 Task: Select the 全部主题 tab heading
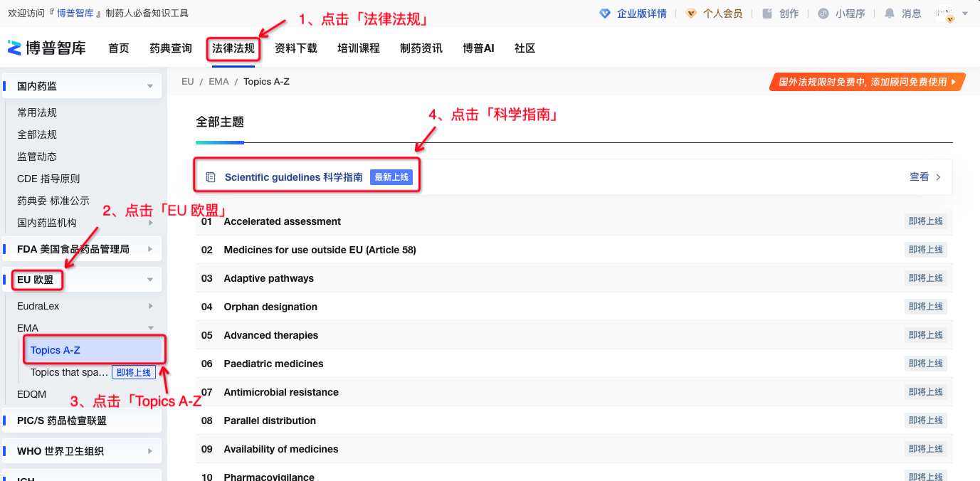click(x=220, y=122)
